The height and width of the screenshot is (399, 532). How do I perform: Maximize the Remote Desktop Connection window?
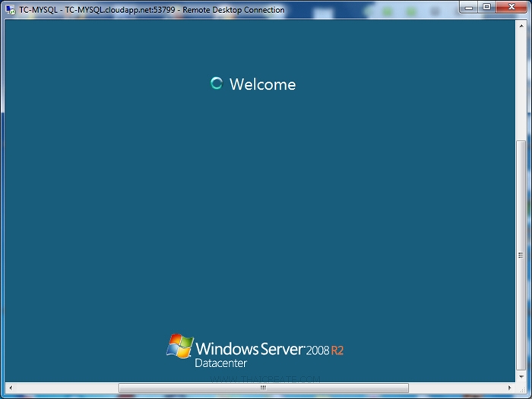487,7
